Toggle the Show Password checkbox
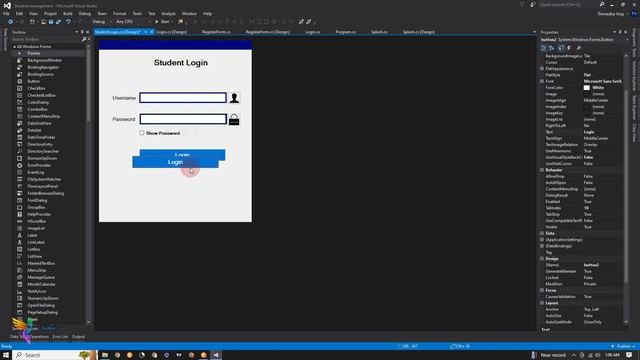The height and width of the screenshot is (360, 640). click(142, 133)
